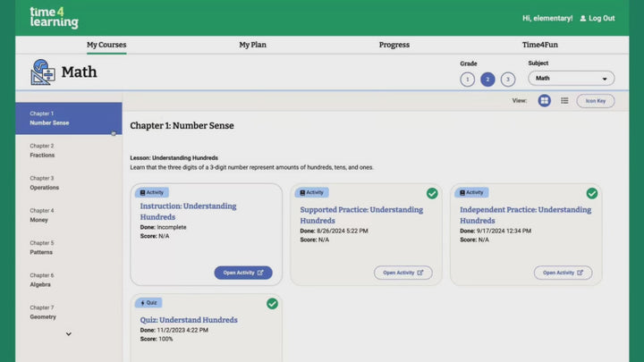The width and height of the screenshot is (644, 362).
Task: Go to the My Plan tab
Action: (252, 45)
